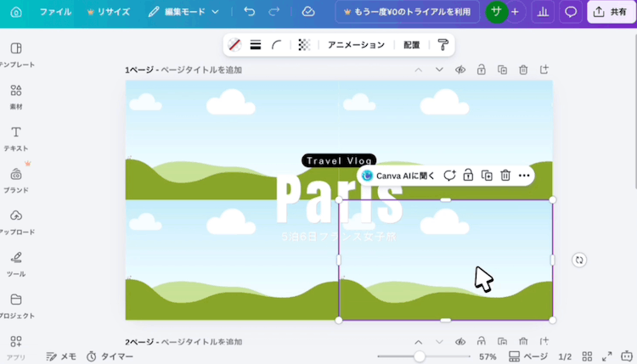Open the リサイズ menu
This screenshot has width=637, height=364.
coord(109,12)
